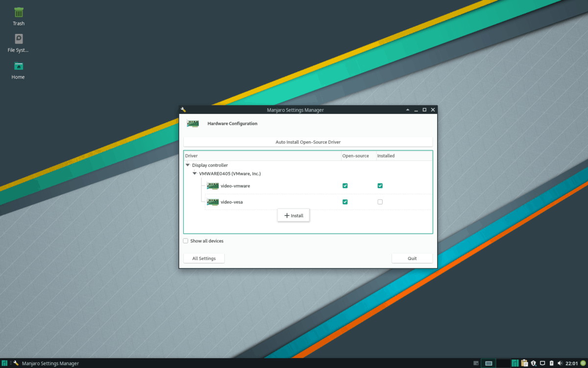Click the Hardware Configuration card icon
Viewport: 588px width, 368px height.
pos(193,124)
